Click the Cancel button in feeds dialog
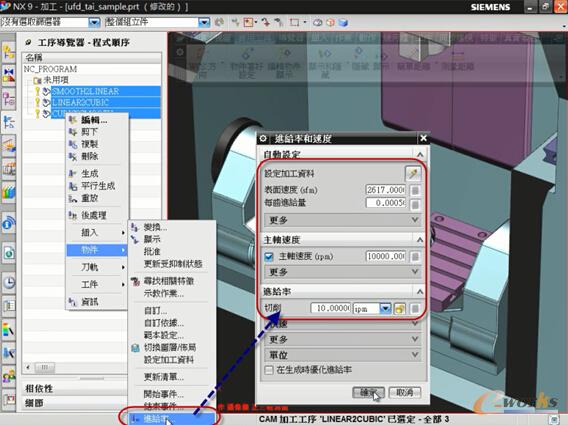The height and width of the screenshot is (425, 568). pos(405,392)
